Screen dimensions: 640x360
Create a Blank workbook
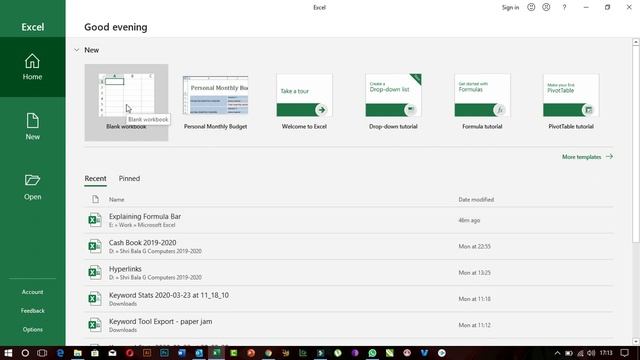[x=126, y=102]
